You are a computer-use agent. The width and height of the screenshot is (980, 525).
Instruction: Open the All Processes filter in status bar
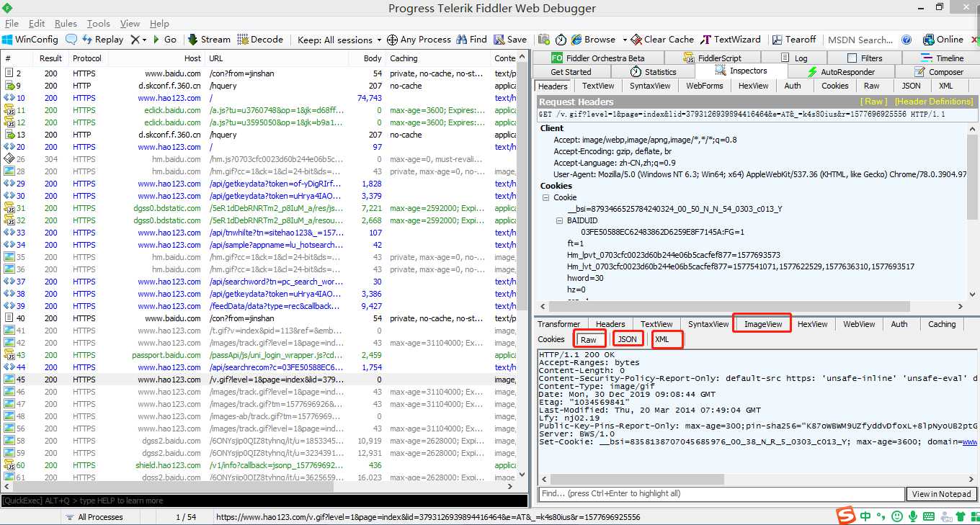pyautogui.click(x=94, y=517)
